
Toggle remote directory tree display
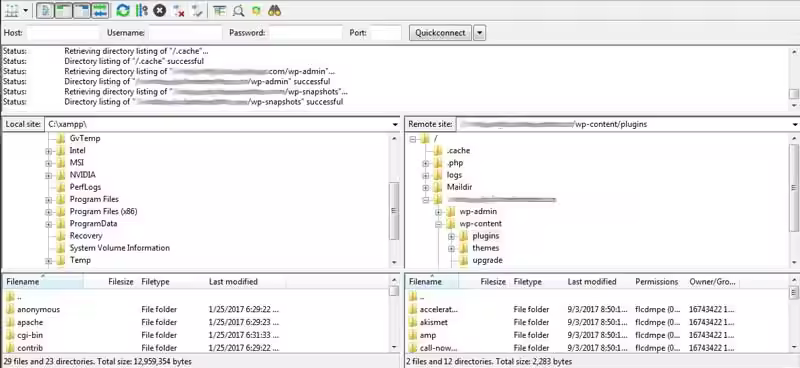pos(81,10)
